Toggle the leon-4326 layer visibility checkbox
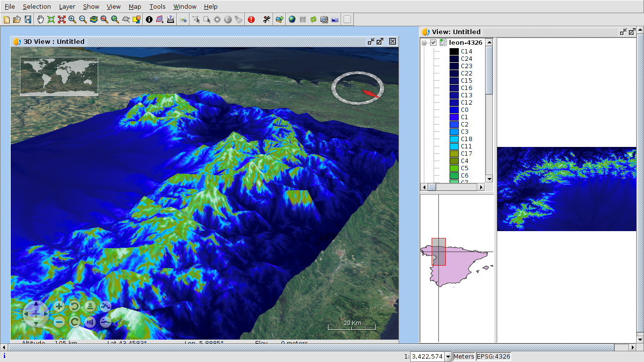Image resolution: width=644 pixels, height=362 pixels. (433, 43)
